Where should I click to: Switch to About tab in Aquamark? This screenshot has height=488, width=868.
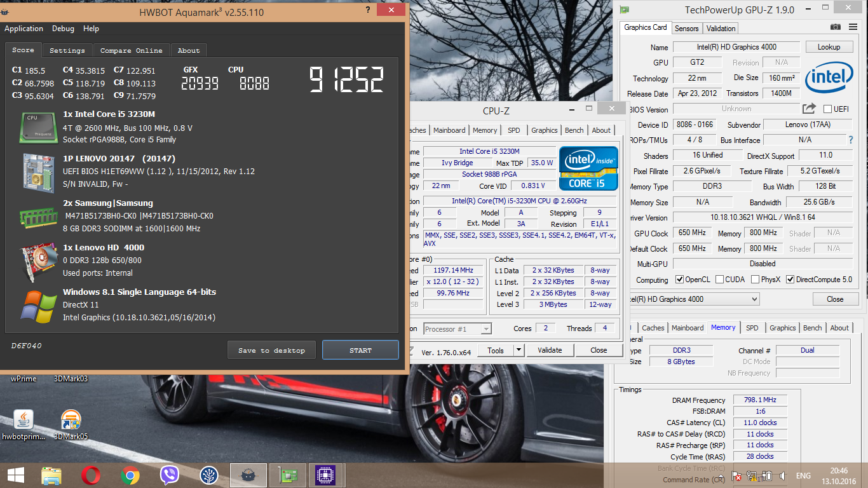click(189, 50)
